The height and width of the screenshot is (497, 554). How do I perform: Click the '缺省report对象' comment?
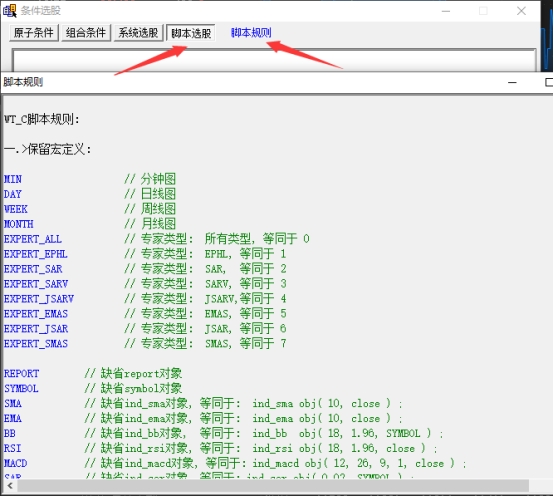pos(141,374)
